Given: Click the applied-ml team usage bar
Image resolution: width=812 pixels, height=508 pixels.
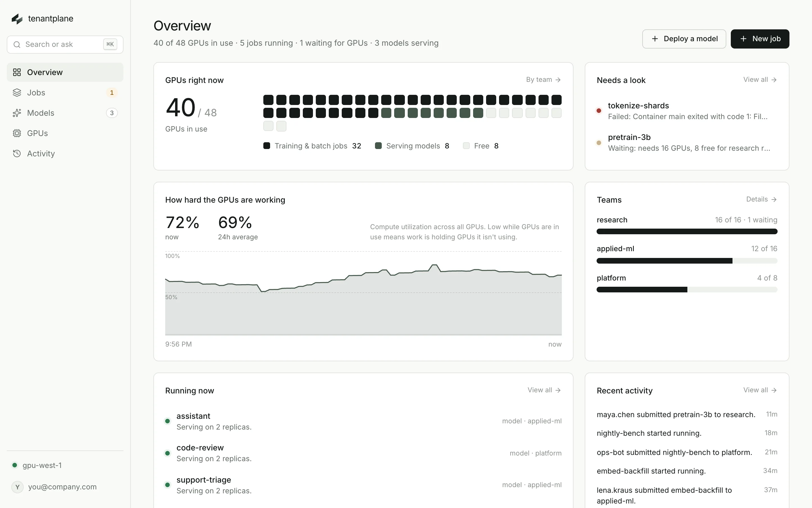Looking at the screenshot, I should (x=687, y=261).
